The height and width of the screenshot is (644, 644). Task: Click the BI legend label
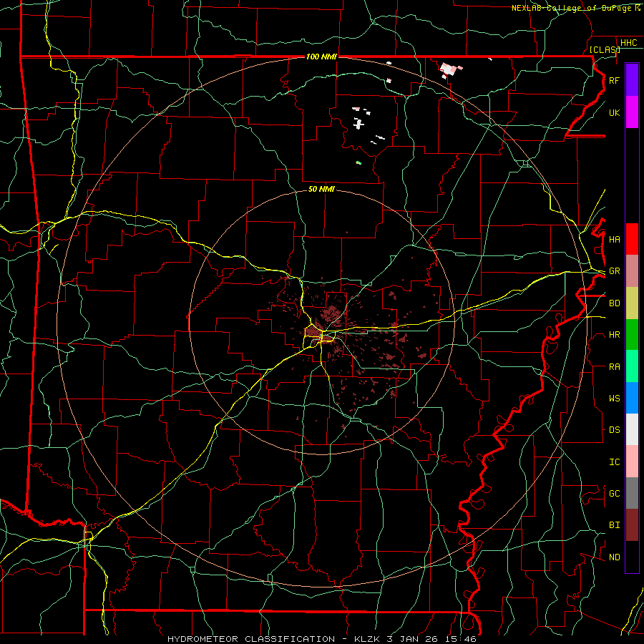[614, 525]
